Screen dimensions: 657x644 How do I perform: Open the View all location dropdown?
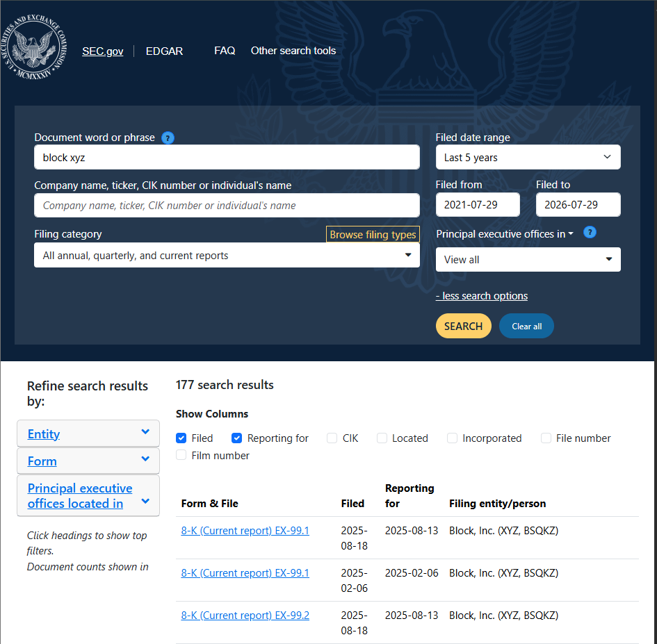528,260
